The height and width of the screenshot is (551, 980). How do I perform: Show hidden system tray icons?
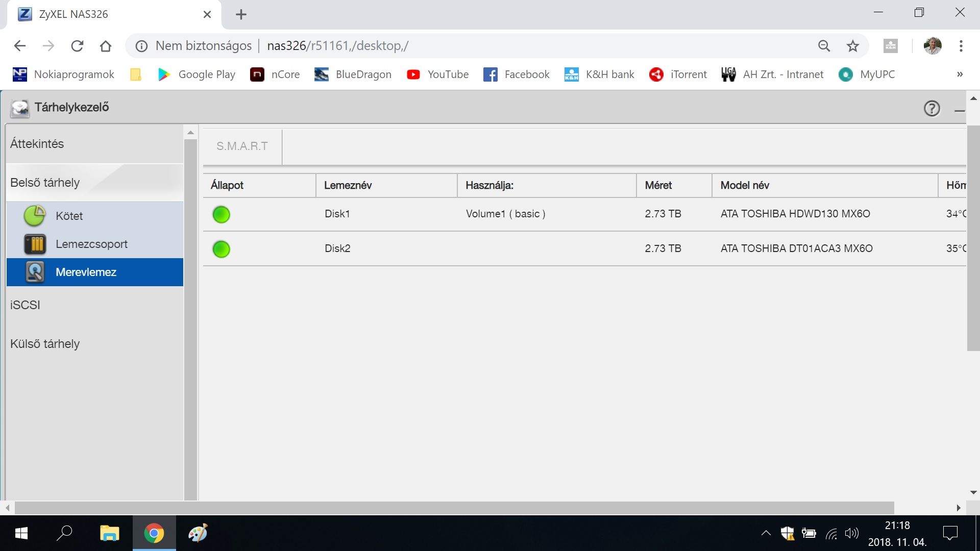pos(766,533)
